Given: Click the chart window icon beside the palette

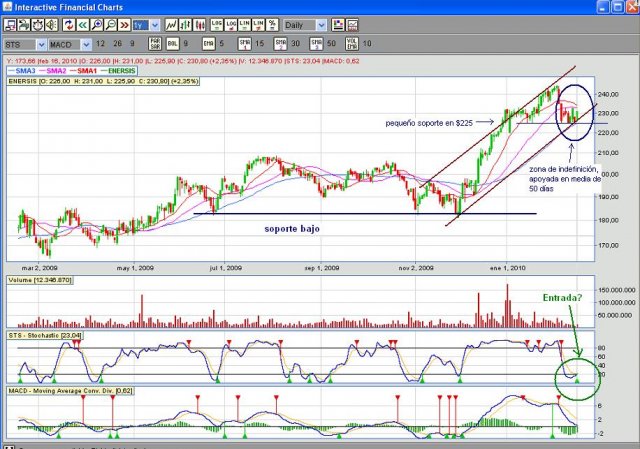Looking at the screenshot, I should coord(352,25).
